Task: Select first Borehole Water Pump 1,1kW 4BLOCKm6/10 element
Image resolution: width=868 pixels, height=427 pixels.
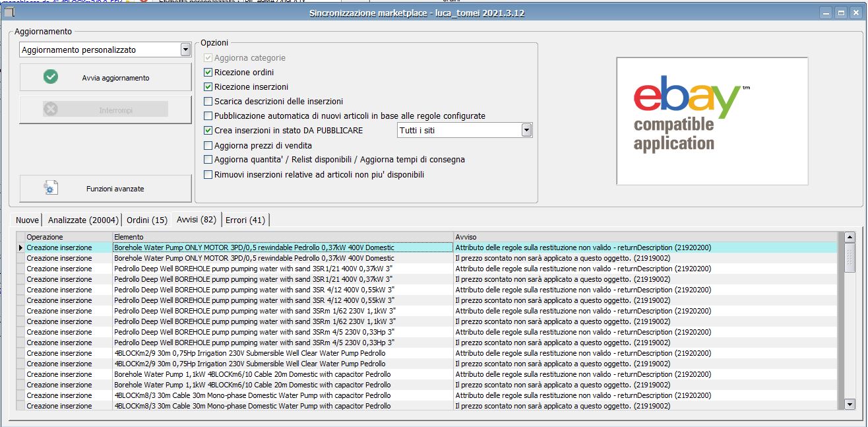Action: pos(283,374)
